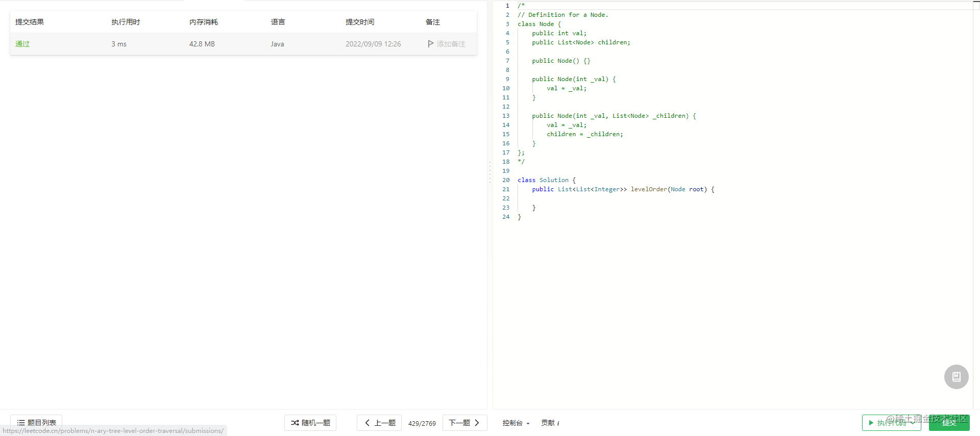Click the 'Definition for a Node' comment
The image size is (980, 436).
563,15
